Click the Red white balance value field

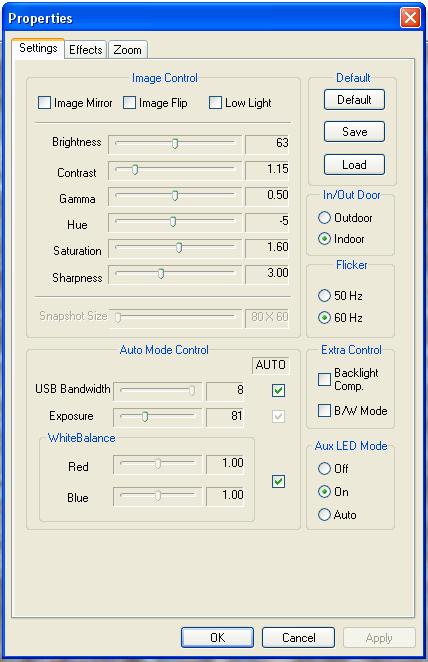(x=225, y=464)
